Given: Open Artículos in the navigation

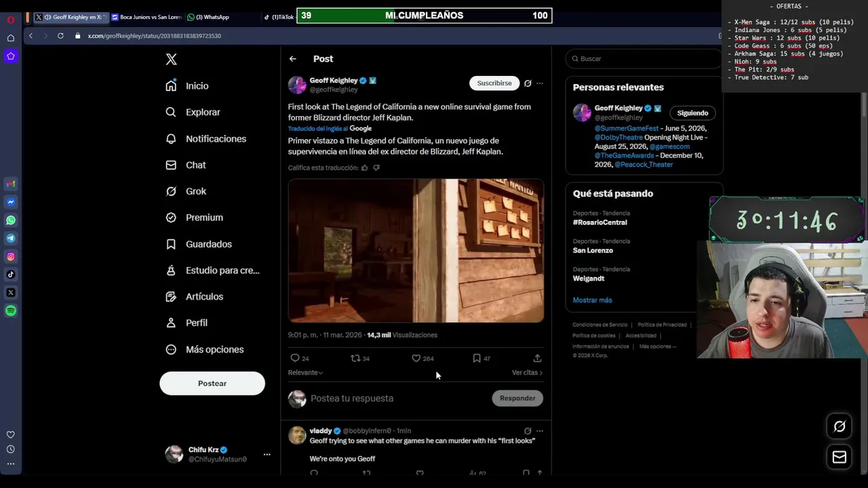Looking at the screenshot, I should coord(195,297).
